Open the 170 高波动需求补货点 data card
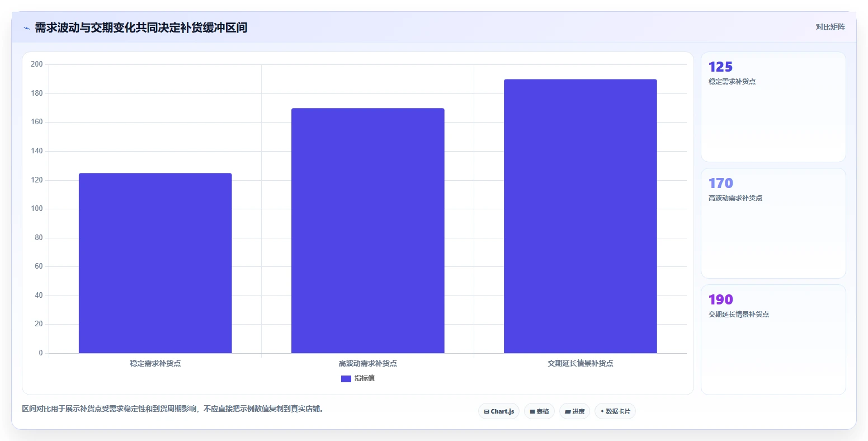868x441 pixels. [773, 223]
